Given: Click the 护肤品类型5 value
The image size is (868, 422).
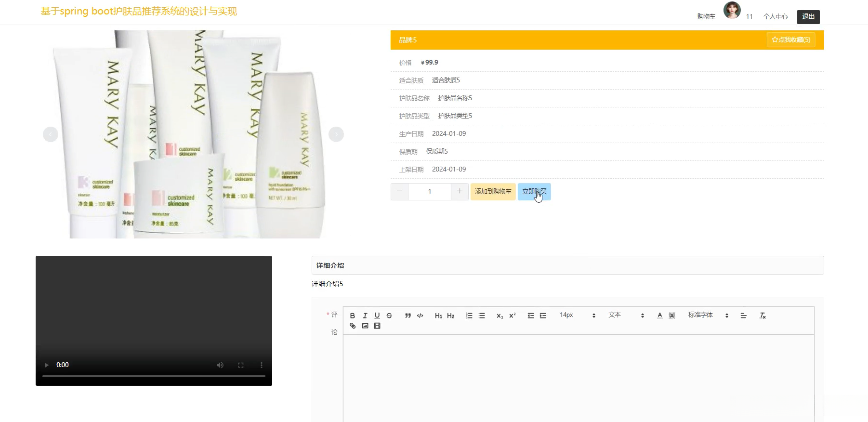Looking at the screenshot, I should click(455, 116).
